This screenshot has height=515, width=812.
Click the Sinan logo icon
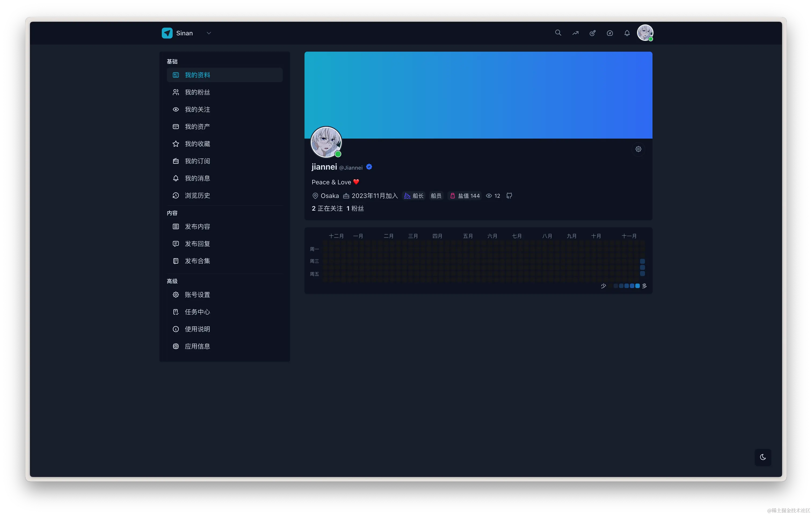(x=167, y=33)
